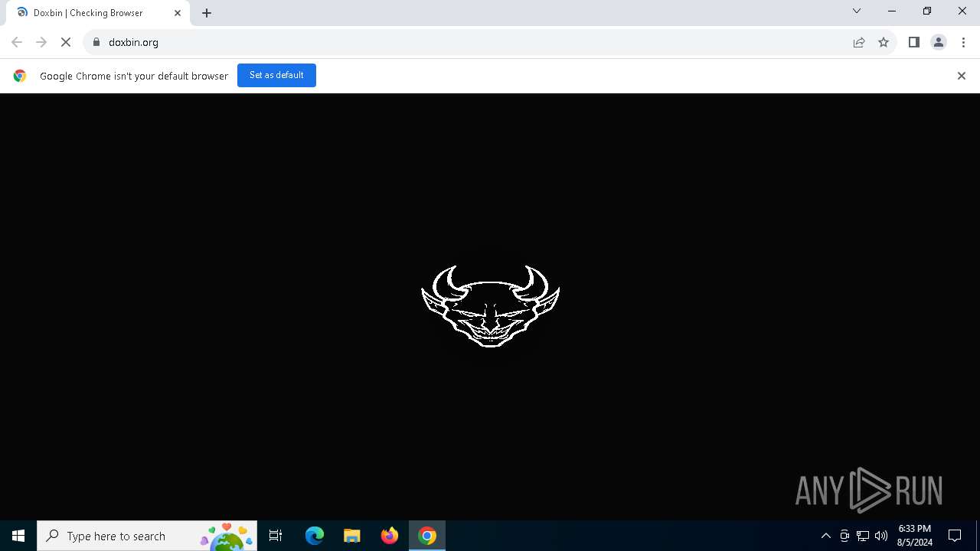Open a new tab with plus button
The image size is (980, 551).
(207, 13)
